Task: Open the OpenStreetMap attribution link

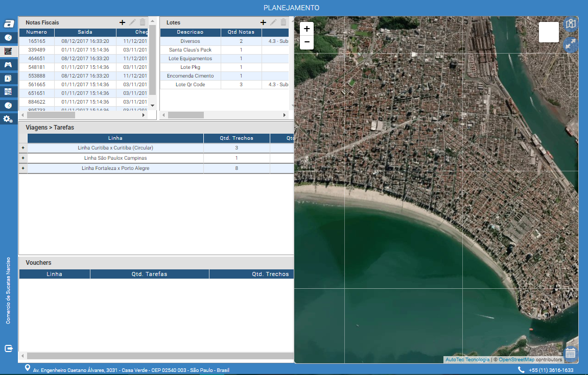Action: point(516,360)
